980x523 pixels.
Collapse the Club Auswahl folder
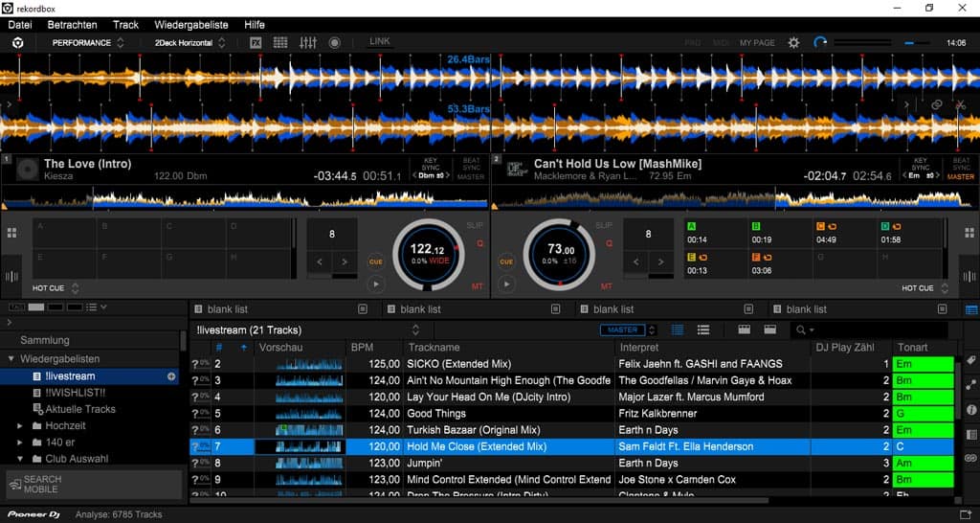[20, 459]
